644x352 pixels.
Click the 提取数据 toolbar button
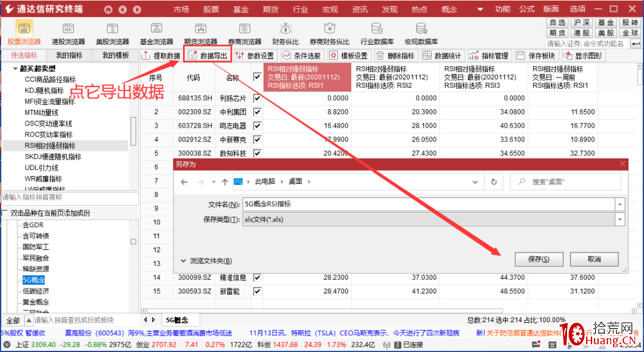coord(161,56)
